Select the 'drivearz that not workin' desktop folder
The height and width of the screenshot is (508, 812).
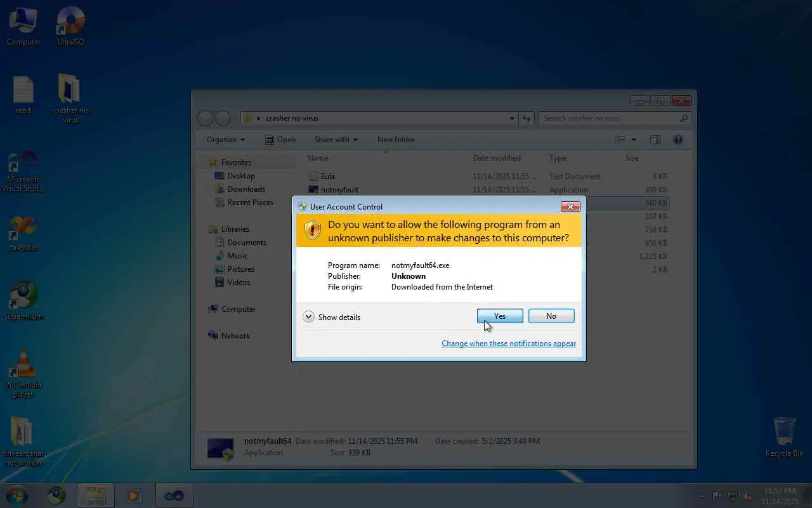(23, 442)
